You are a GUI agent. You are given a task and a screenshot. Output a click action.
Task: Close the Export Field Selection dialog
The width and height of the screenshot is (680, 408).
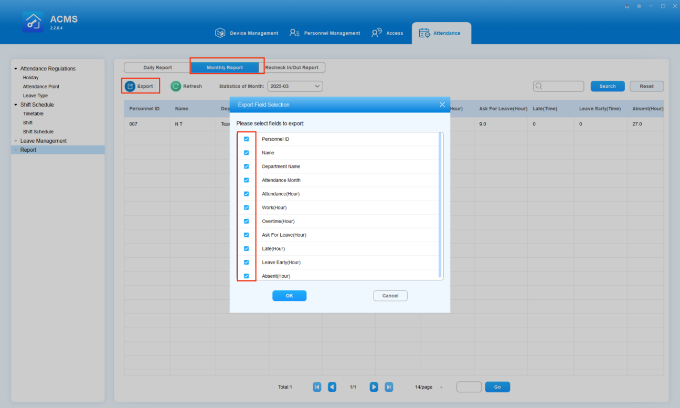pyautogui.click(x=442, y=104)
